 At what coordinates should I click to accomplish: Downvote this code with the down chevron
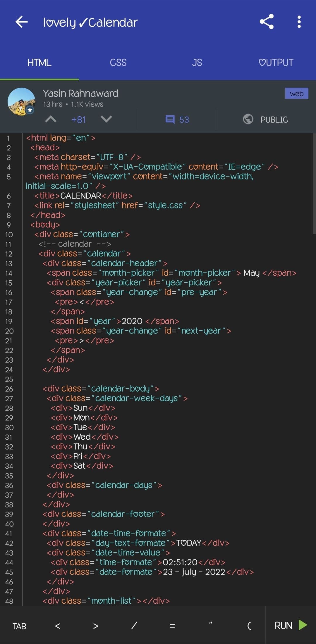106,119
